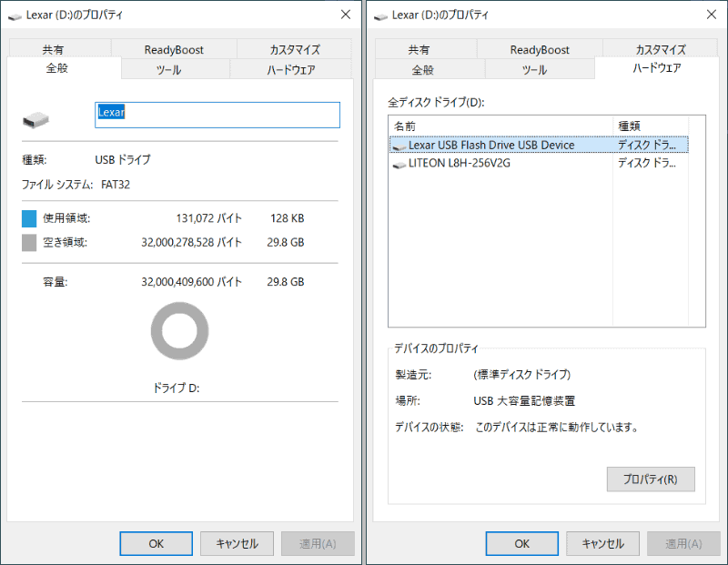
Task: Click the pie chart for ドライブ D
Action: tap(179, 331)
